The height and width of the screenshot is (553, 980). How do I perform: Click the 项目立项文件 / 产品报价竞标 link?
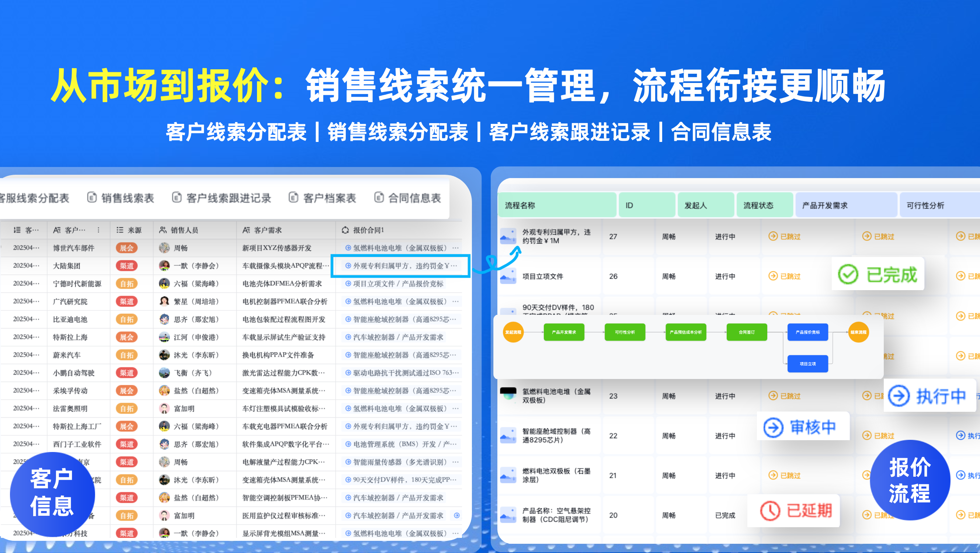pyautogui.click(x=397, y=284)
